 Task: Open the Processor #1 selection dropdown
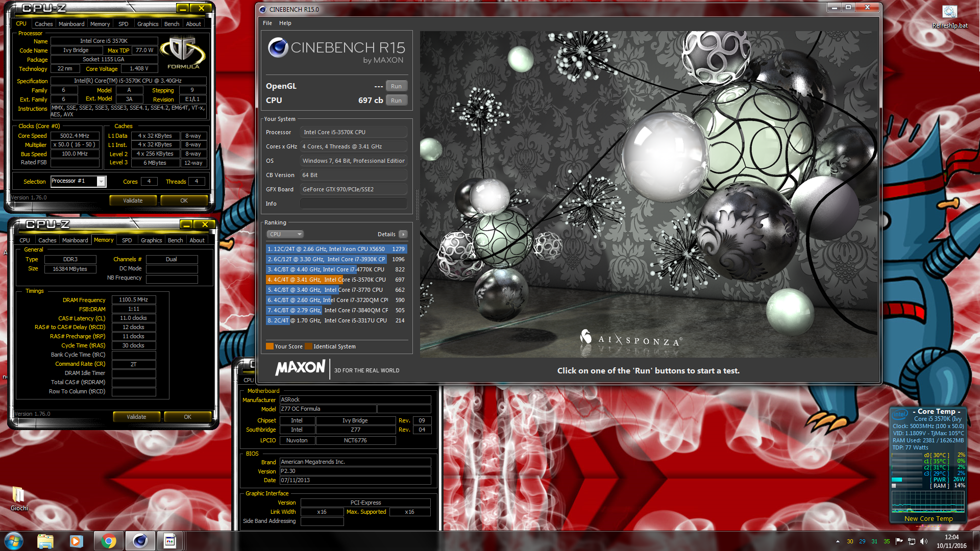(x=78, y=181)
